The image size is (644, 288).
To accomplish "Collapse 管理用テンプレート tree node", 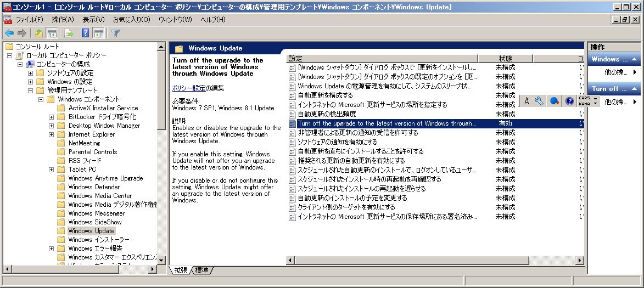I will [x=30, y=91].
